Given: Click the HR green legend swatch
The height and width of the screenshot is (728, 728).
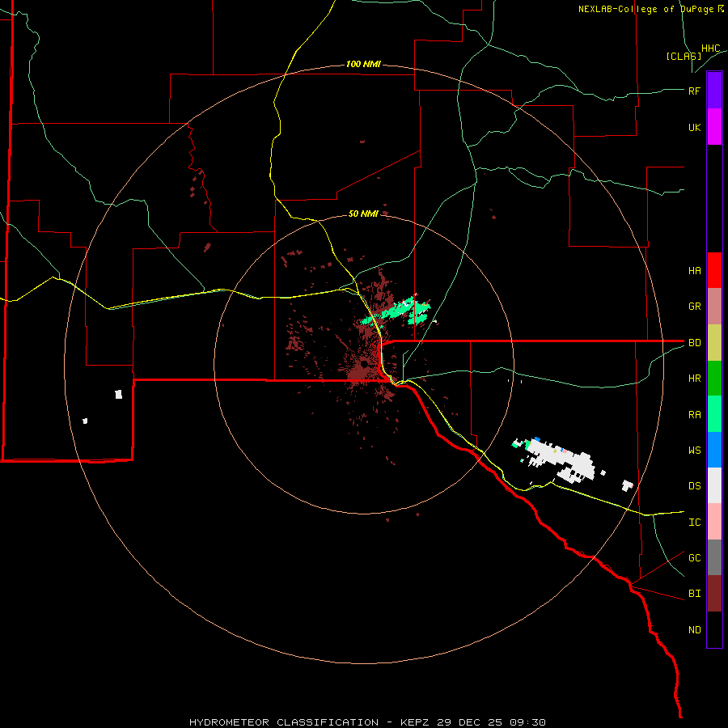Looking at the screenshot, I should point(714,379).
